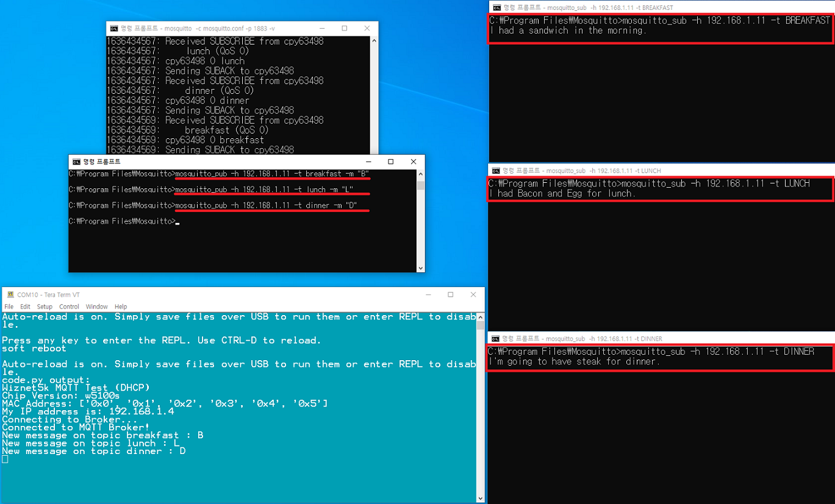The height and width of the screenshot is (504, 835).
Task: Click 'Connecting to Broker...' line in Tera Term
Action: pos(70,419)
